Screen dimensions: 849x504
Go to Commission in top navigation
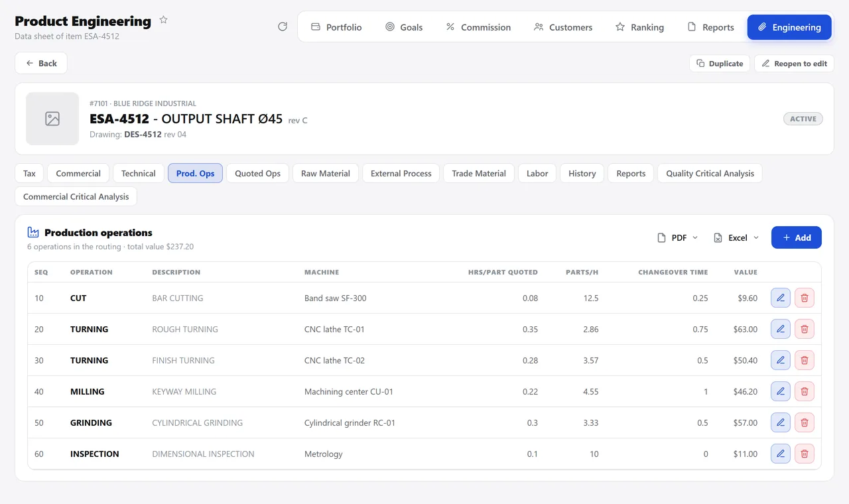tap(478, 27)
